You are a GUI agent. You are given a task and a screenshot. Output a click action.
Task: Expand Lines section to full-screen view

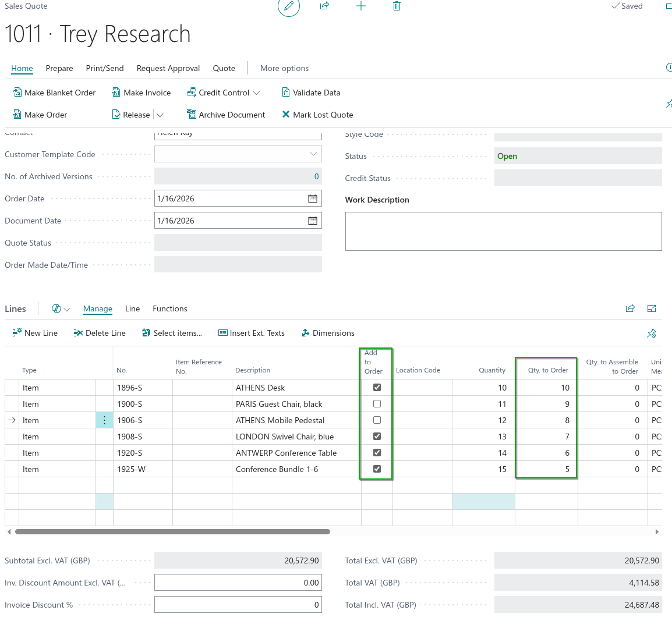pyautogui.click(x=652, y=308)
